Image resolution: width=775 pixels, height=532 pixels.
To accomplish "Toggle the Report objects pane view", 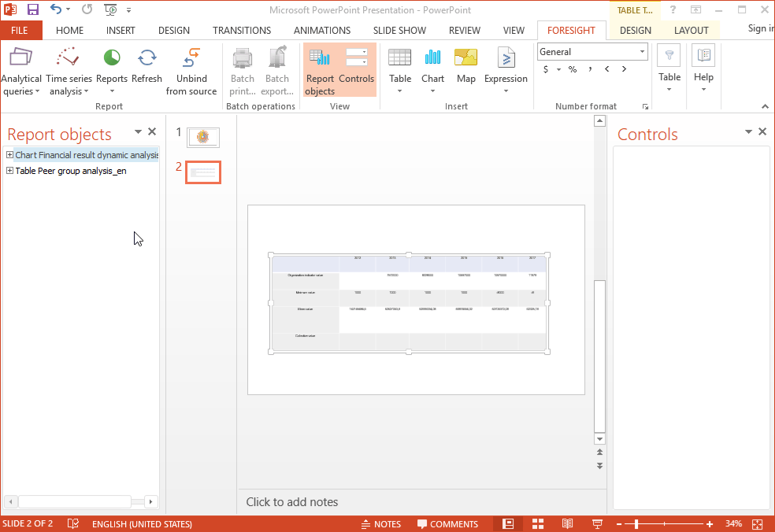I will pos(320,70).
